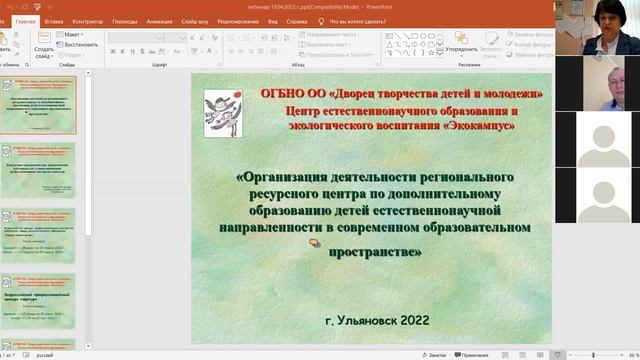The height and width of the screenshot is (360, 640).
Task: Click the decrease list level icon
Action: (x=264, y=38)
